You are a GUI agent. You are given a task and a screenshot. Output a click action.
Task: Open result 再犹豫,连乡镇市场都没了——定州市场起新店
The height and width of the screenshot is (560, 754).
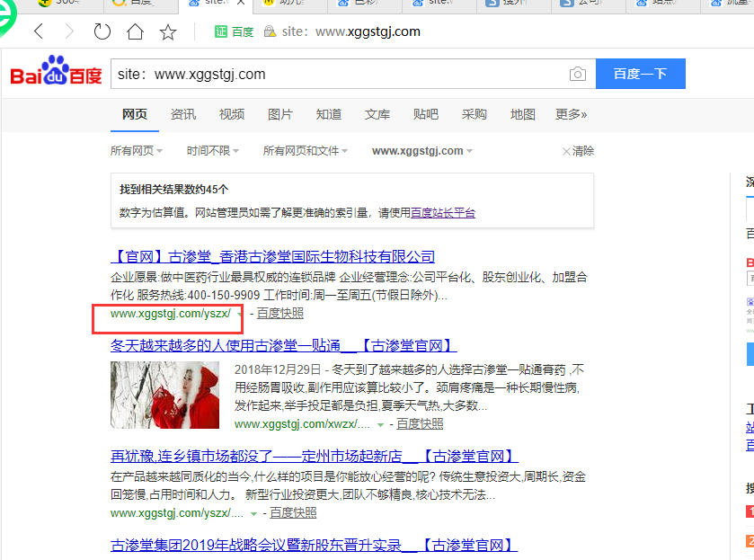point(315,456)
